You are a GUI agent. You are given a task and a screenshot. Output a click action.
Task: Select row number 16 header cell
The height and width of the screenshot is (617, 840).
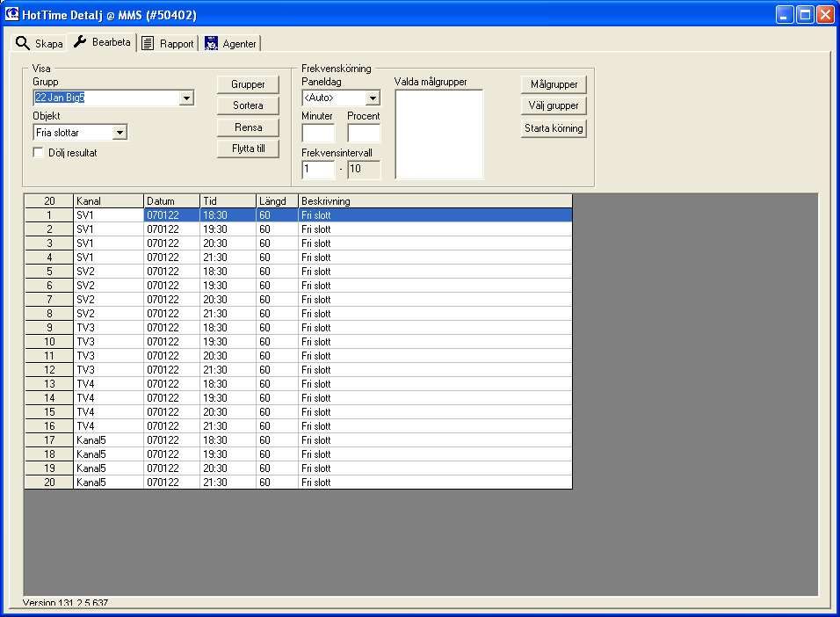(x=48, y=426)
